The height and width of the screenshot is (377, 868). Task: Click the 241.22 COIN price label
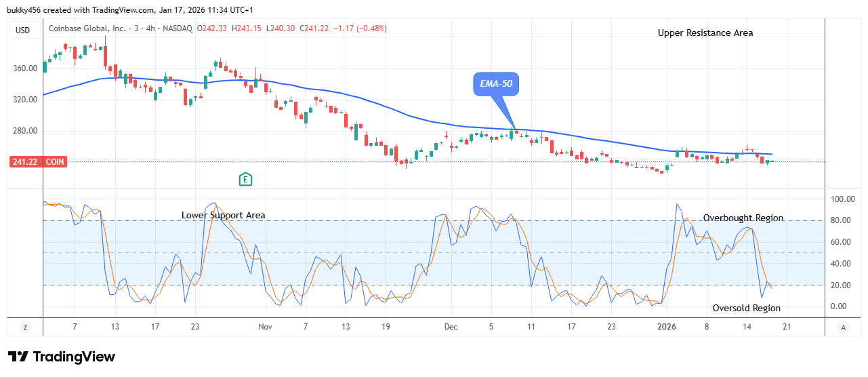click(38, 162)
